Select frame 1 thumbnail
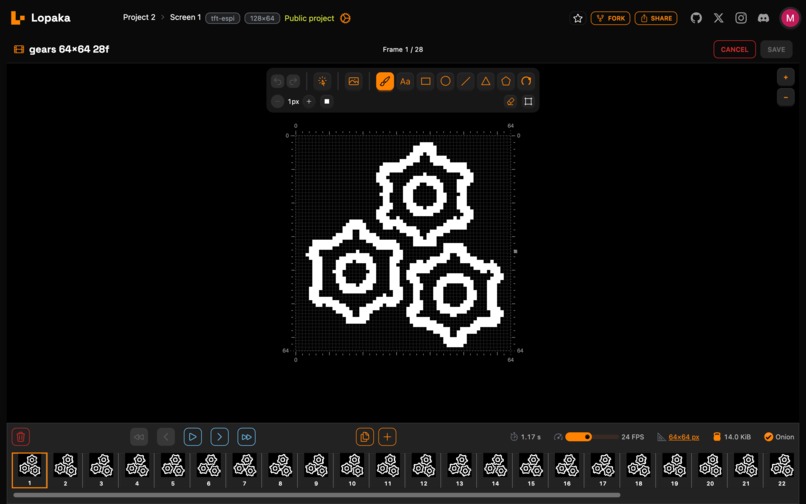 pos(29,470)
